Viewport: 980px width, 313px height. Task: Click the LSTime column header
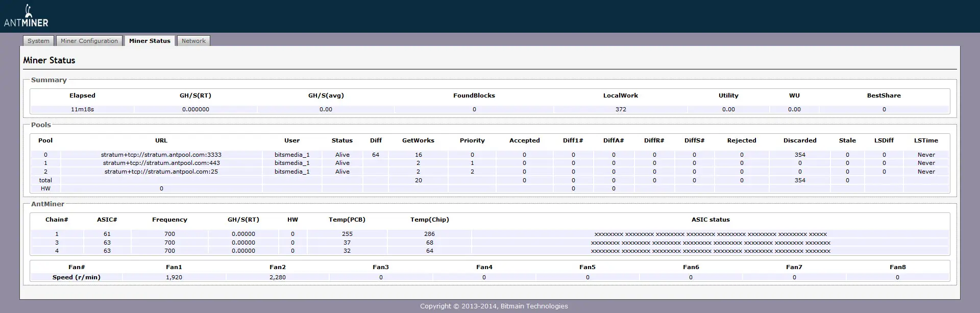(926, 140)
